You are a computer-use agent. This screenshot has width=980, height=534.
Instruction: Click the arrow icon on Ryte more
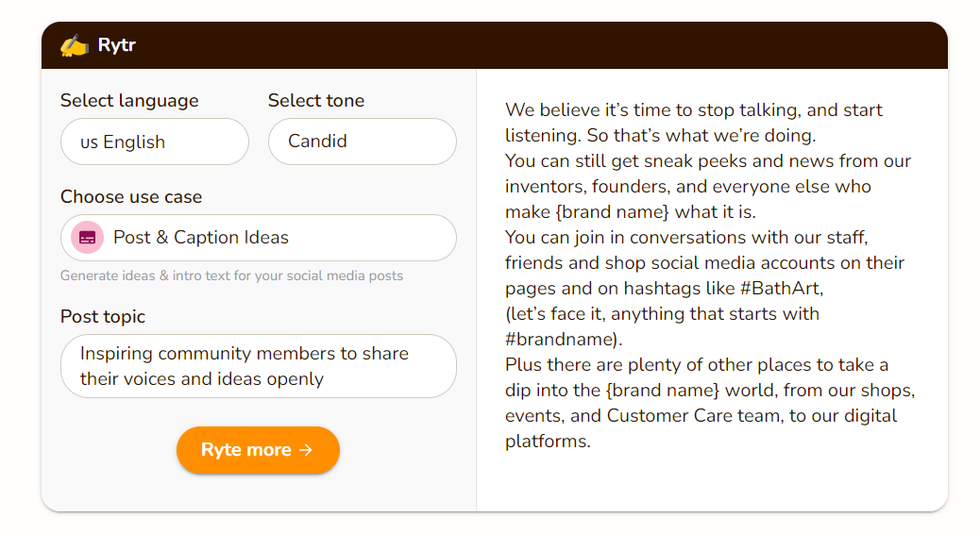(x=306, y=450)
